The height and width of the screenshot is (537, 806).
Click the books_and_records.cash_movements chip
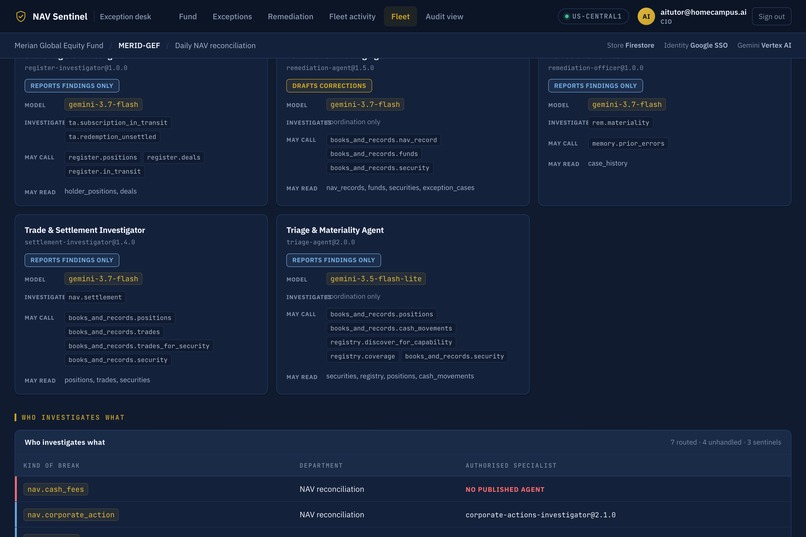pos(391,328)
